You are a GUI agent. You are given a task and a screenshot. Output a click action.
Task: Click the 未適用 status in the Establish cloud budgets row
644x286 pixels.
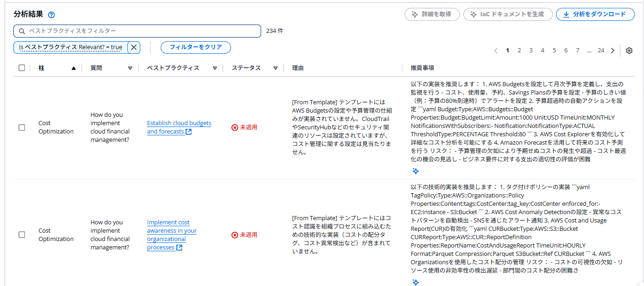pos(244,127)
